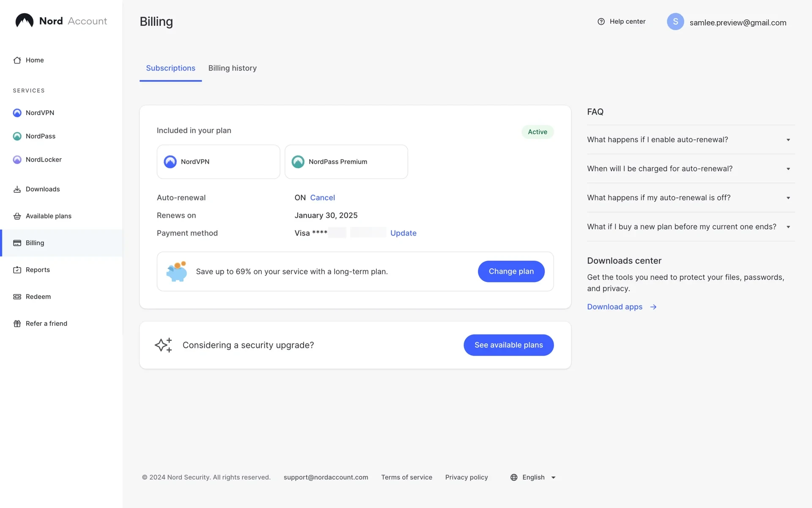Click the sparkle stars upgrade icon
Screen dimensions: 812x508
coord(163,345)
